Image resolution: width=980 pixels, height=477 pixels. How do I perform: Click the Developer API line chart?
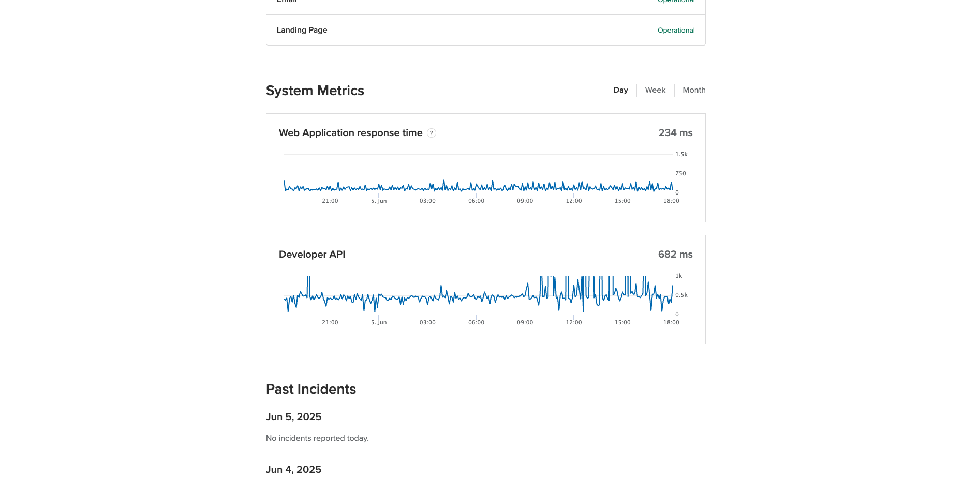click(478, 295)
